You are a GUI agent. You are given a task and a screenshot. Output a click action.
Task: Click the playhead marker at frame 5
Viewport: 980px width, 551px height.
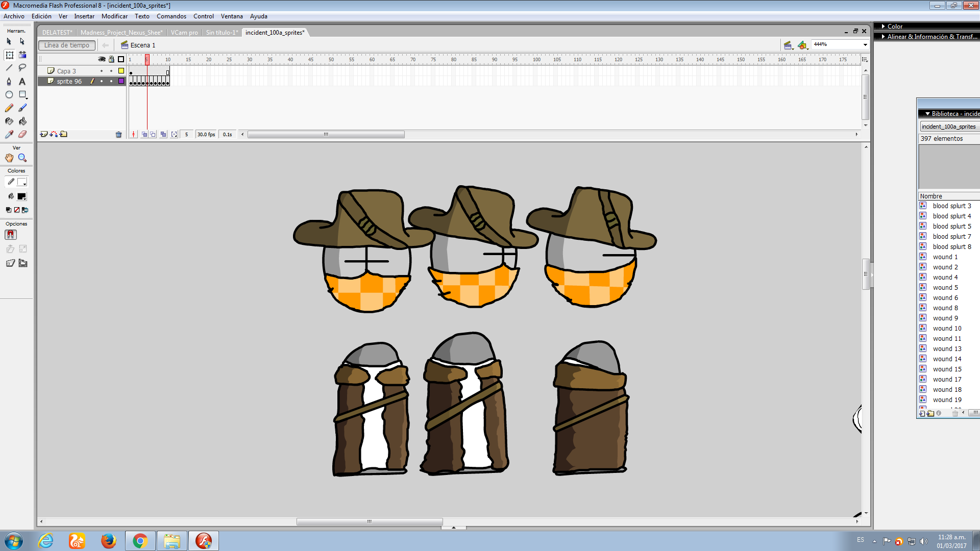click(147, 59)
